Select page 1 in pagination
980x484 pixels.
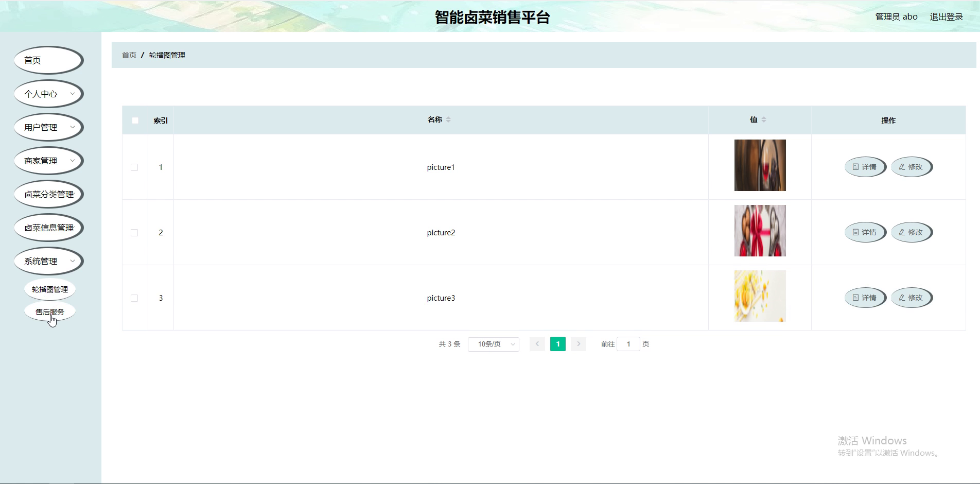pyautogui.click(x=558, y=344)
